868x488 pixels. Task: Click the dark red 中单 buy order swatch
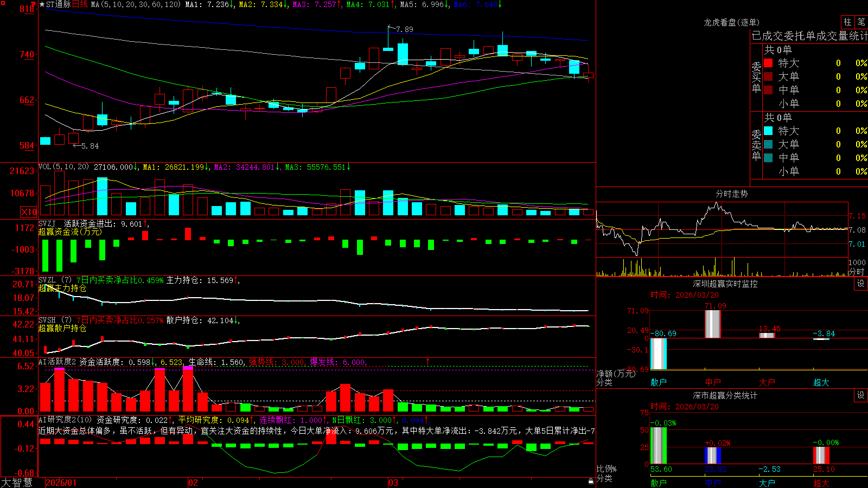[768, 90]
